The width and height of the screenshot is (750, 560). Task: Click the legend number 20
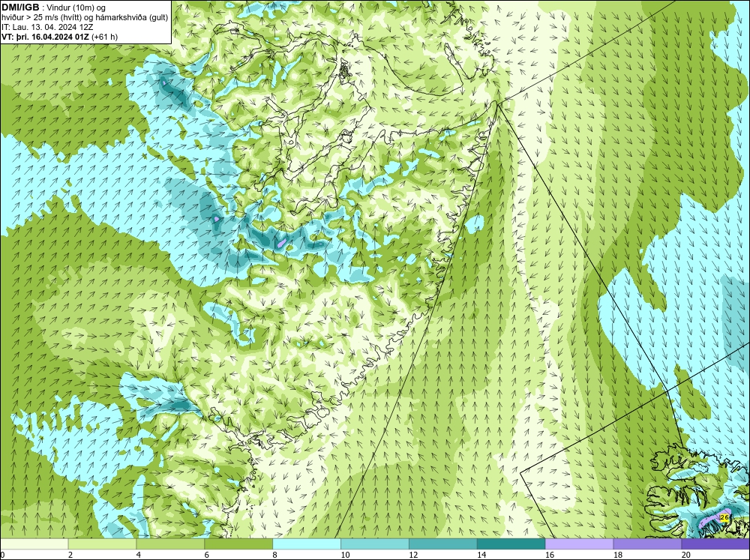686,555
